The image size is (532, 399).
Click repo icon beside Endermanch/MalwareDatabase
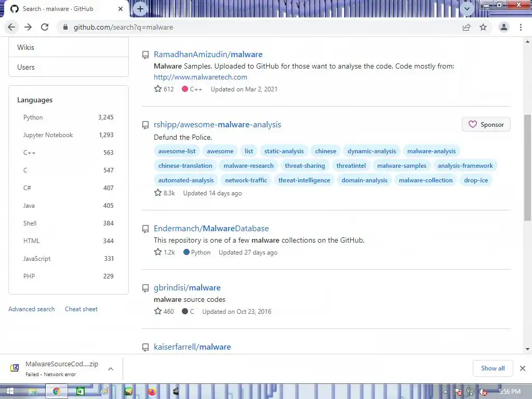(x=145, y=229)
